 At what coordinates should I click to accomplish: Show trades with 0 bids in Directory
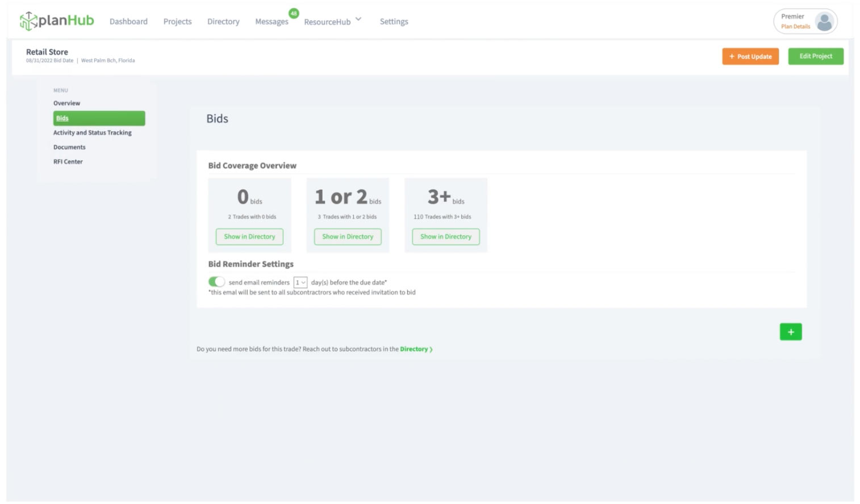tap(249, 237)
